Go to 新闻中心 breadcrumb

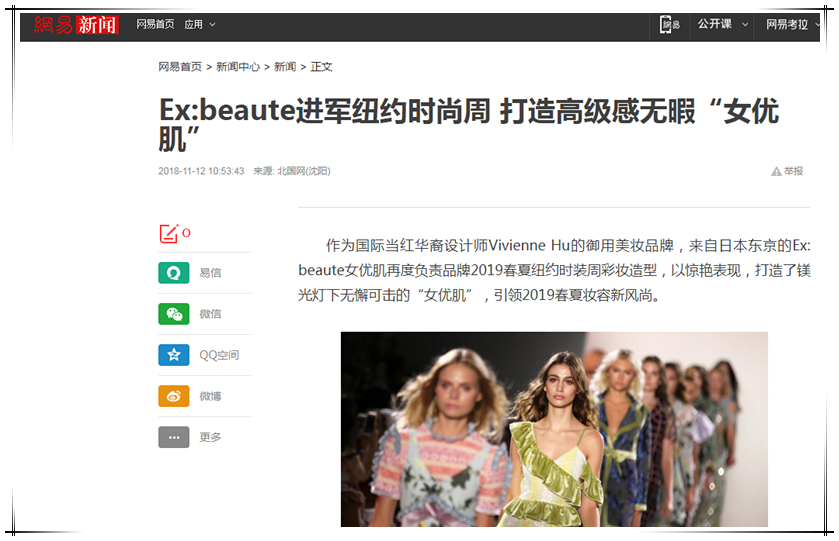pos(238,67)
